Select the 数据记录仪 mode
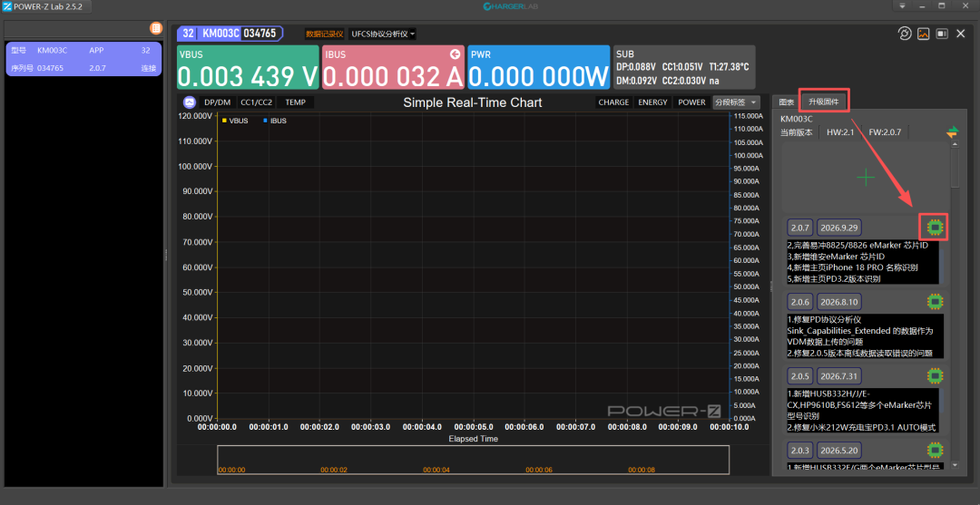 pyautogui.click(x=324, y=34)
